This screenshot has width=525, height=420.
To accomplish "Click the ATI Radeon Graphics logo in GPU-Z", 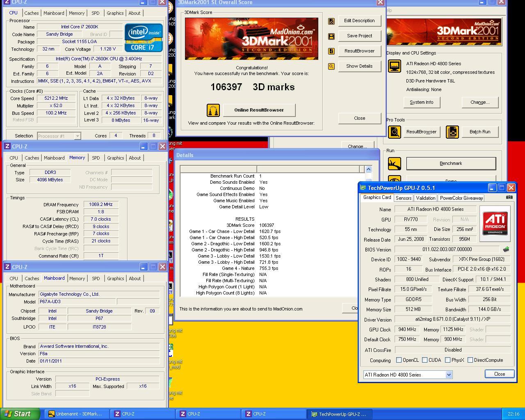I will [495, 224].
